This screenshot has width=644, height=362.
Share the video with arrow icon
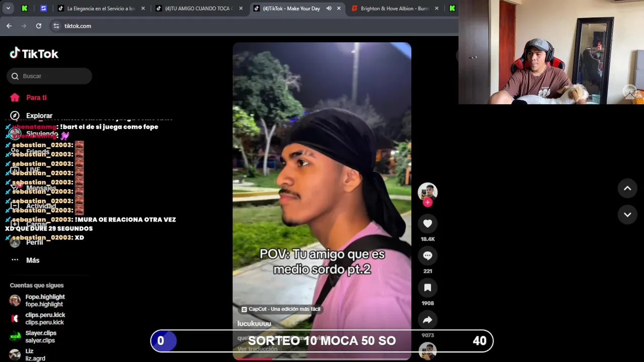pos(427,320)
